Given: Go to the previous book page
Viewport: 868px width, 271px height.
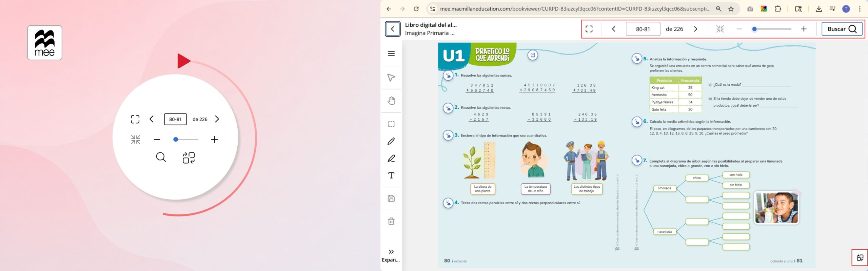Looking at the screenshot, I should (x=613, y=29).
